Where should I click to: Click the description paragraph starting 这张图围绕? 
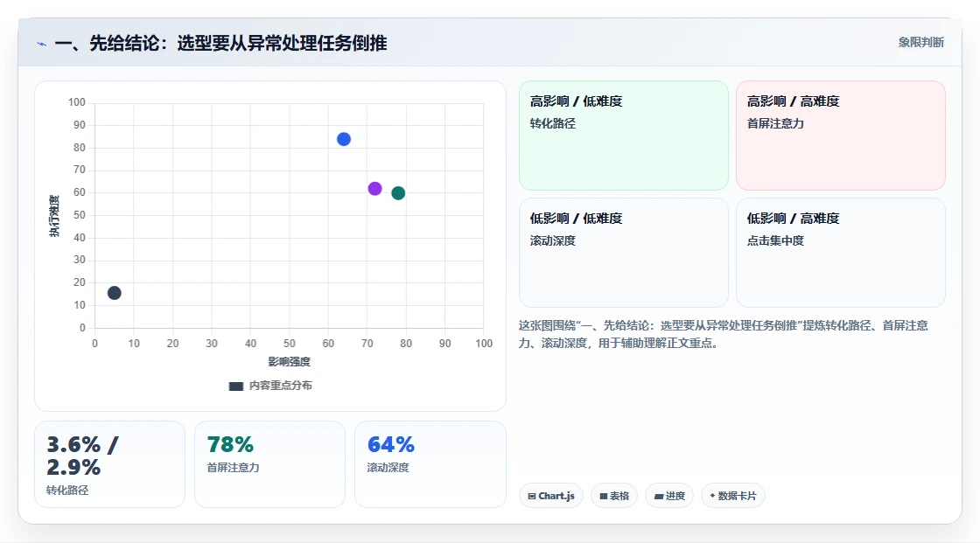pos(723,334)
